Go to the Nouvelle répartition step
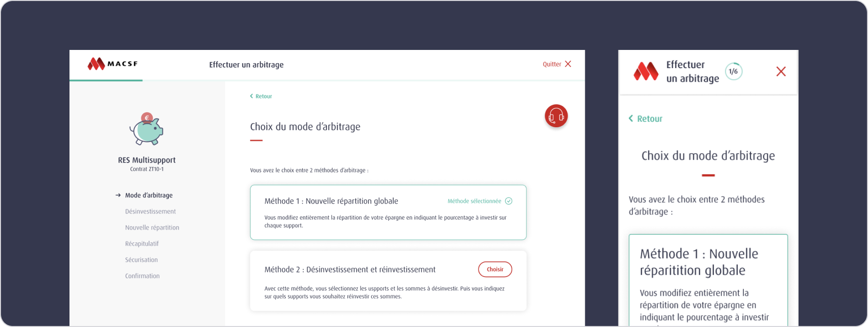Screen dimensions: 868x327 click(152, 228)
